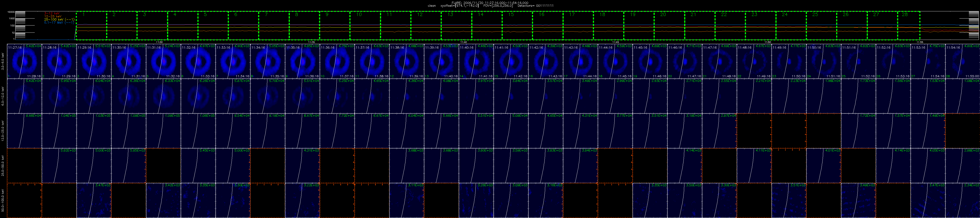
Task: Open the 50.0-100.0 keV image for interval 3
Action: (94, 200)
